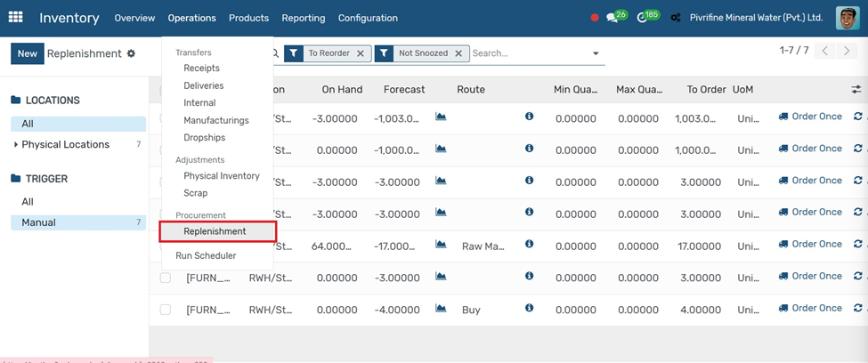Select All under LOCATIONS
This screenshot has width=868, height=363.
click(x=78, y=124)
